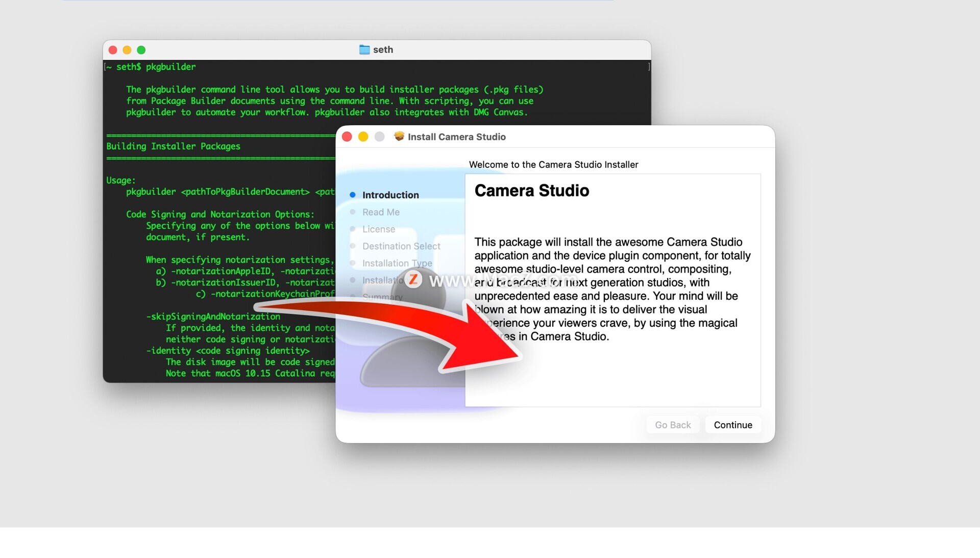Select Read Me step in sidebar
This screenshot has height=558, width=980.
point(381,212)
